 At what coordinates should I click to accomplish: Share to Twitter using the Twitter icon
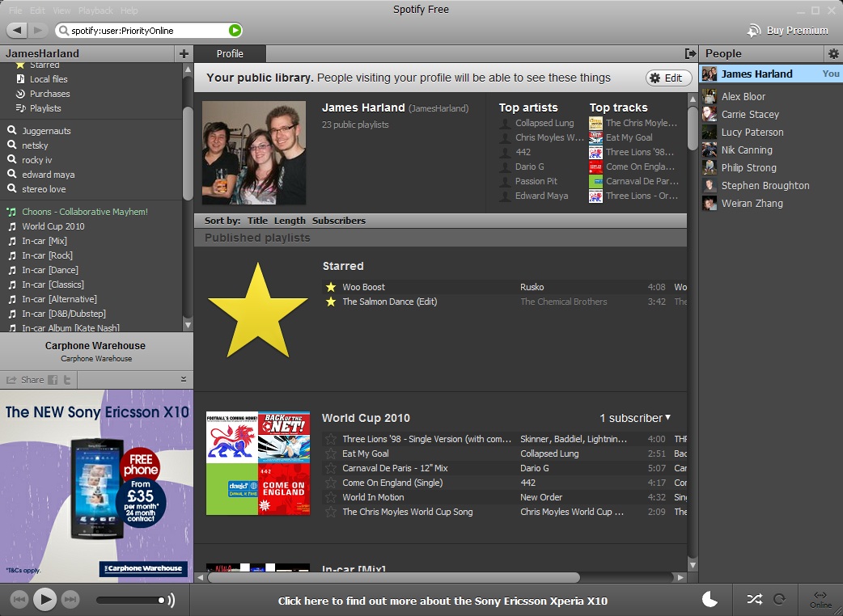68,380
